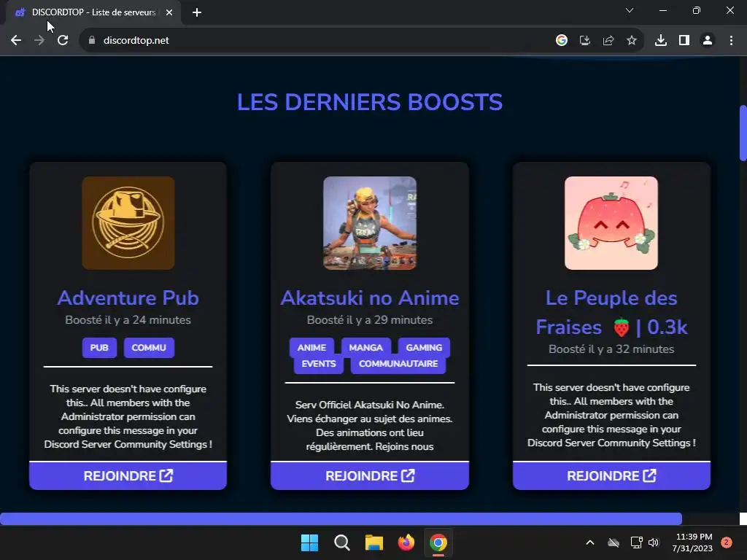Viewport: 747px width, 560px height.
Task: Share this page icon
Action: pyautogui.click(x=608, y=41)
